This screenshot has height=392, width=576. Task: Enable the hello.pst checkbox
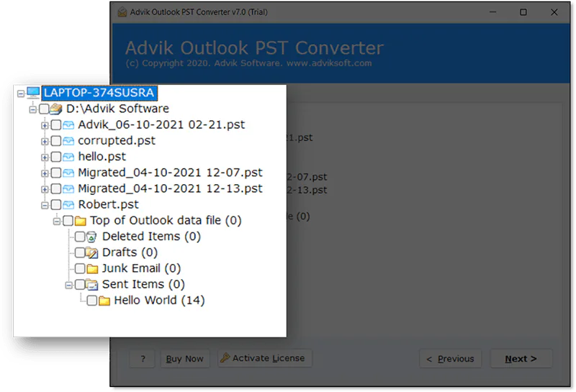[56, 157]
